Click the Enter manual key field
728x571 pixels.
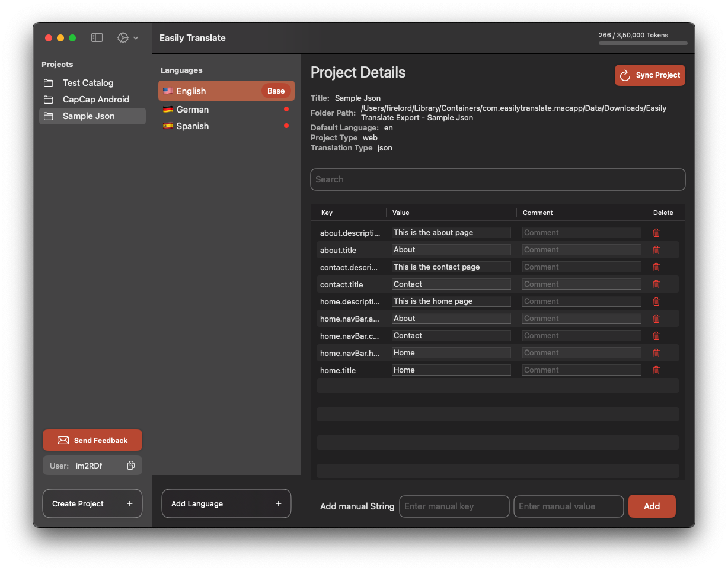click(454, 506)
